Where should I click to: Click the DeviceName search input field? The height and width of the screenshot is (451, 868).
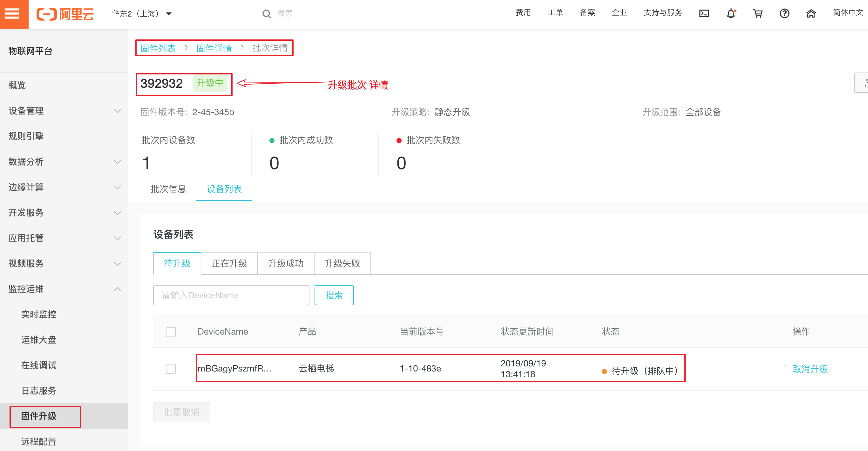tap(231, 295)
